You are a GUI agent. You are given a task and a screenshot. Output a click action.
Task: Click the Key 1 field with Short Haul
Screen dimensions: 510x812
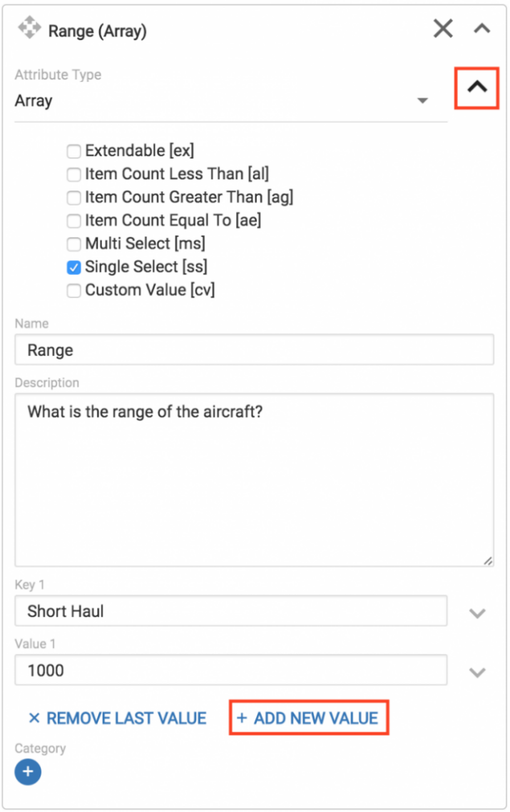(230, 611)
